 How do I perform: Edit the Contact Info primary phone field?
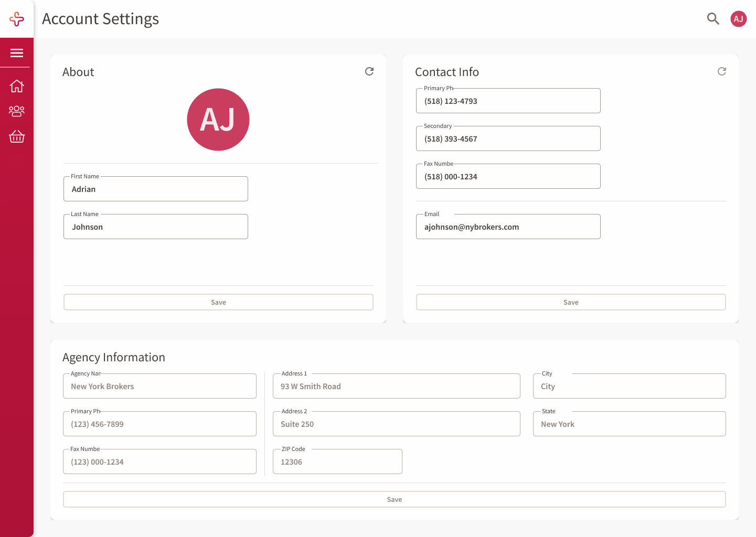[508, 101]
